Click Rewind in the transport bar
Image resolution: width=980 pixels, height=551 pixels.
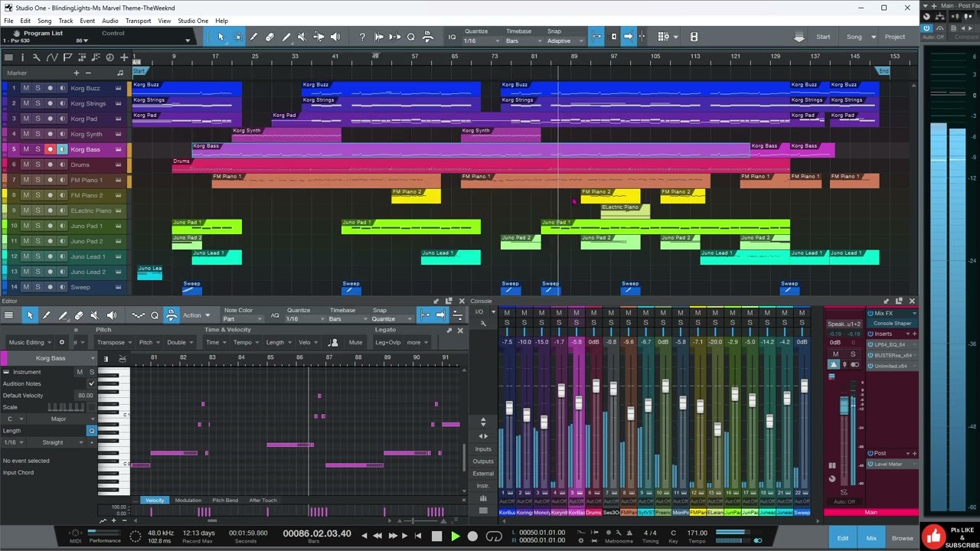pyautogui.click(x=377, y=536)
